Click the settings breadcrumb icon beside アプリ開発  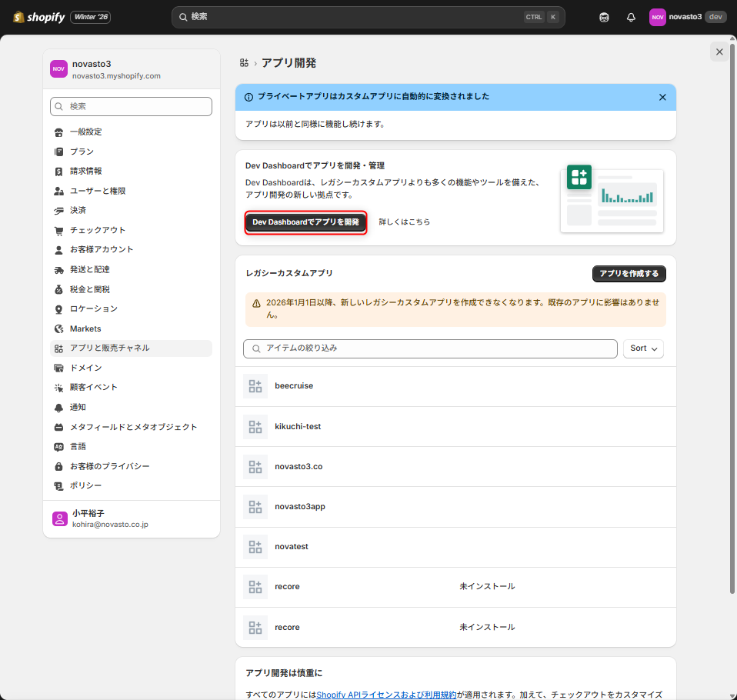point(244,63)
